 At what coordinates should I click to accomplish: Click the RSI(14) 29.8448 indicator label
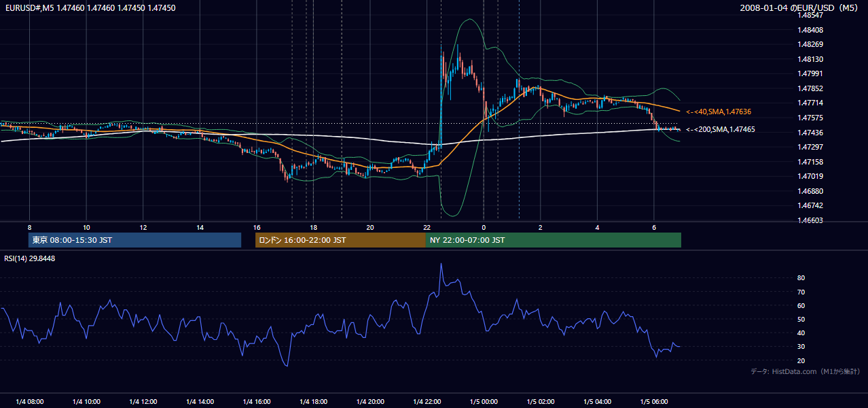30,258
